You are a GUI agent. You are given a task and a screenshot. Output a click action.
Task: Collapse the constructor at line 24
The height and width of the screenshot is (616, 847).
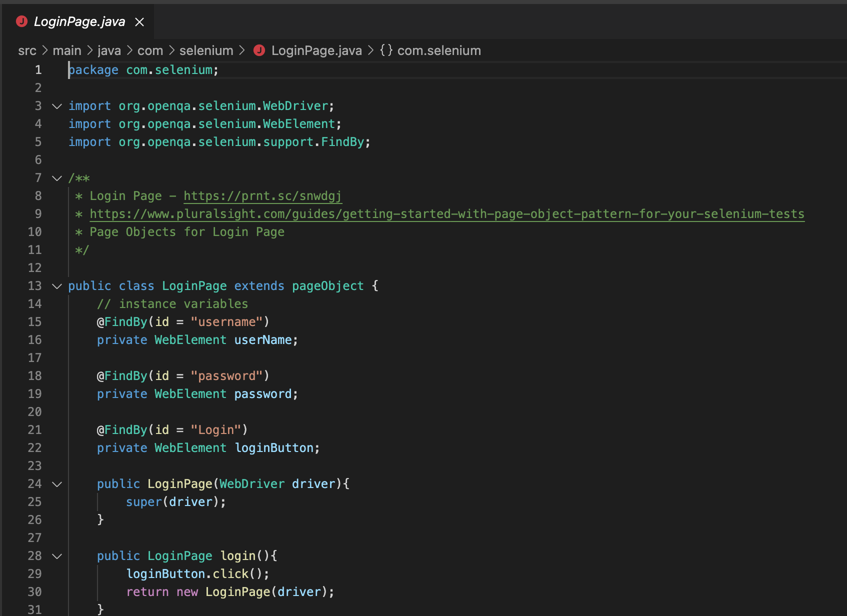coord(57,484)
